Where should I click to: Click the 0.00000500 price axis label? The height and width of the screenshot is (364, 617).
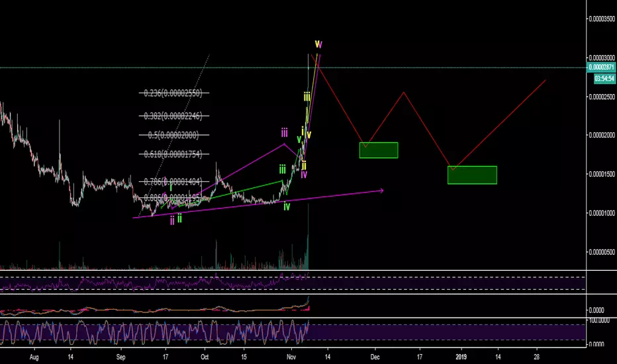point(602,252)
